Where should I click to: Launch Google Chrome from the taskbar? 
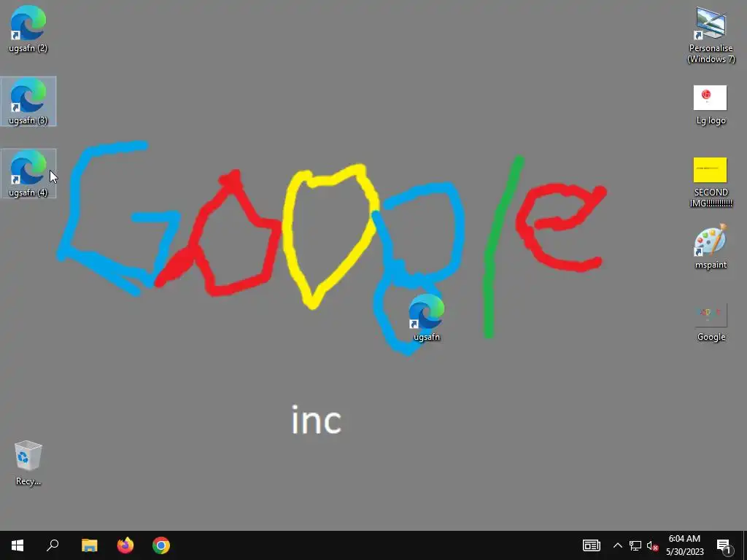point(161,545)
